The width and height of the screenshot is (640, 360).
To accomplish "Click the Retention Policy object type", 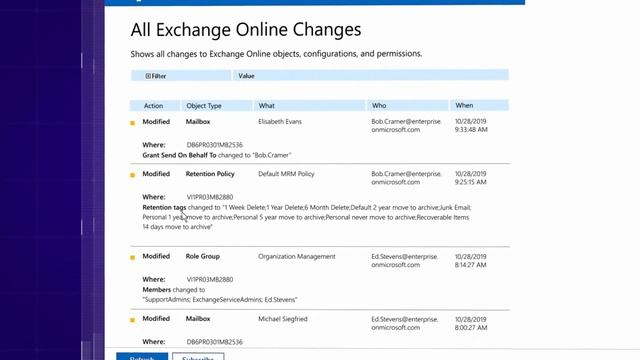I will pos(210,174).
